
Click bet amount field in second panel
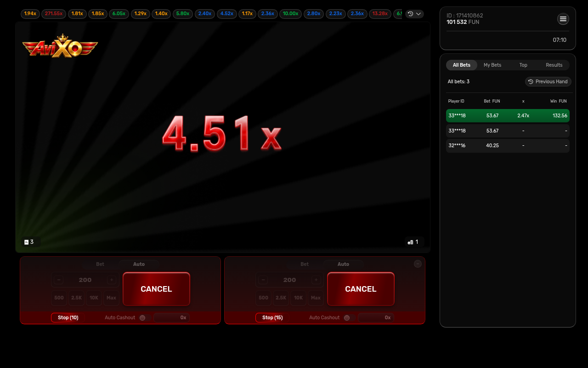pyautogui.click(x=289, y=280)
